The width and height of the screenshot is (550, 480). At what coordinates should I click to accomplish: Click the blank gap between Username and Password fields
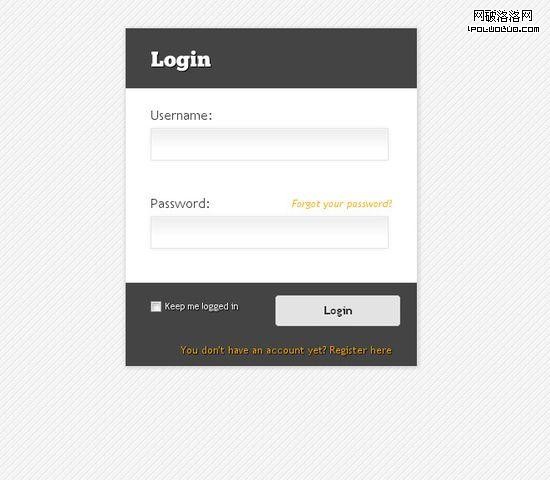point(269,177)
